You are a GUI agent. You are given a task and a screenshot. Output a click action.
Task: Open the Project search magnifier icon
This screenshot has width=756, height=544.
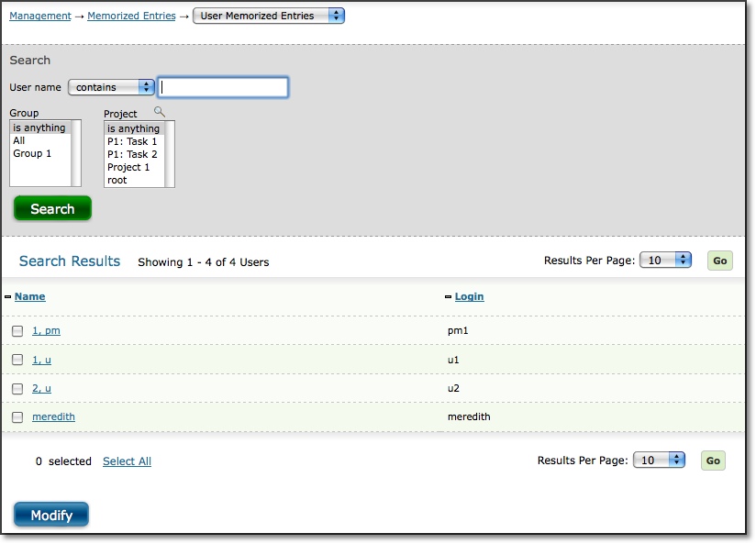[159, 112]
